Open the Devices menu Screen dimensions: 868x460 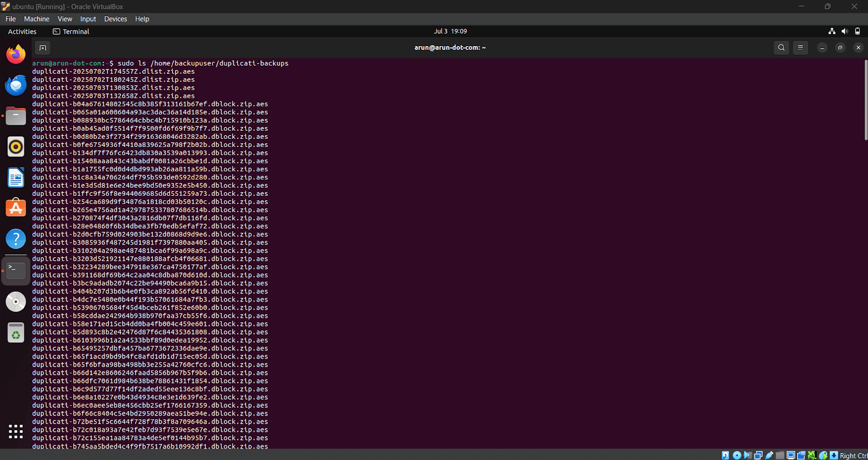[x=116, y=19]
